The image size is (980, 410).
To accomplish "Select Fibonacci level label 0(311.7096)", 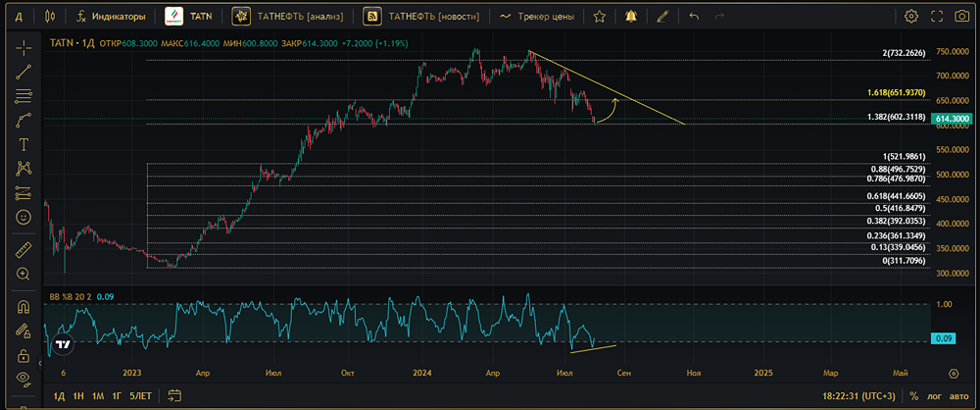I will (x=904, y=260).
